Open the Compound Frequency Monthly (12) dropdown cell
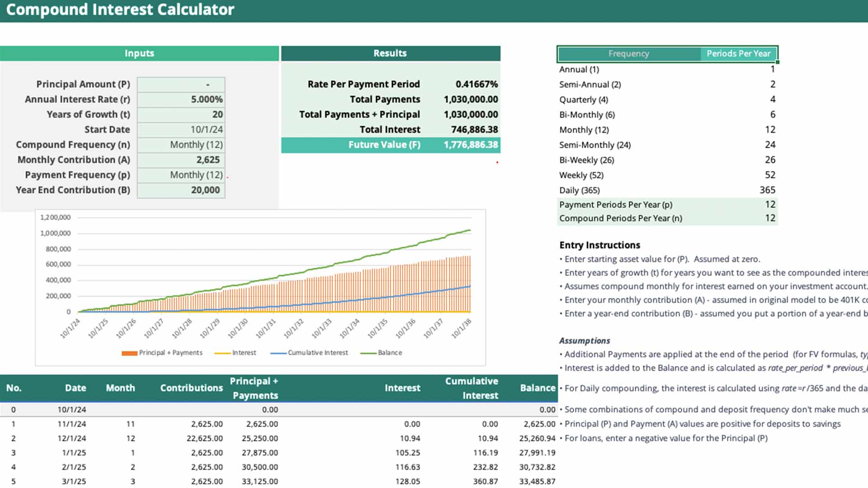 181,145
